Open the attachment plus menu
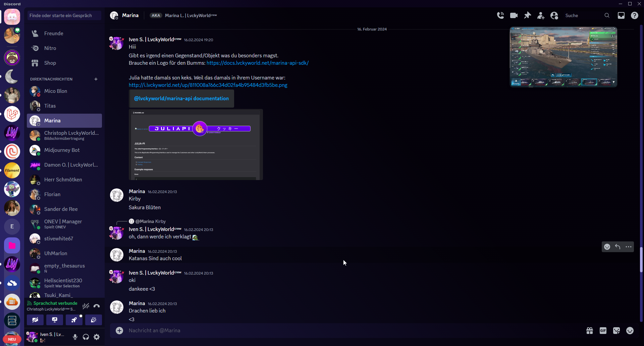This screenshot has width=644, height=346. click(x=119, y=331)
